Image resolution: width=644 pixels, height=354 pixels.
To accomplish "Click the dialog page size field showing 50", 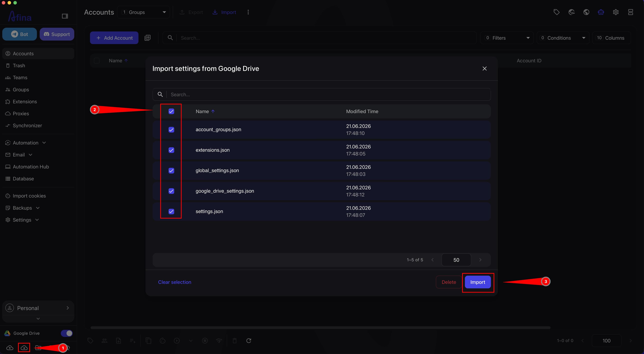I will 456,260.
